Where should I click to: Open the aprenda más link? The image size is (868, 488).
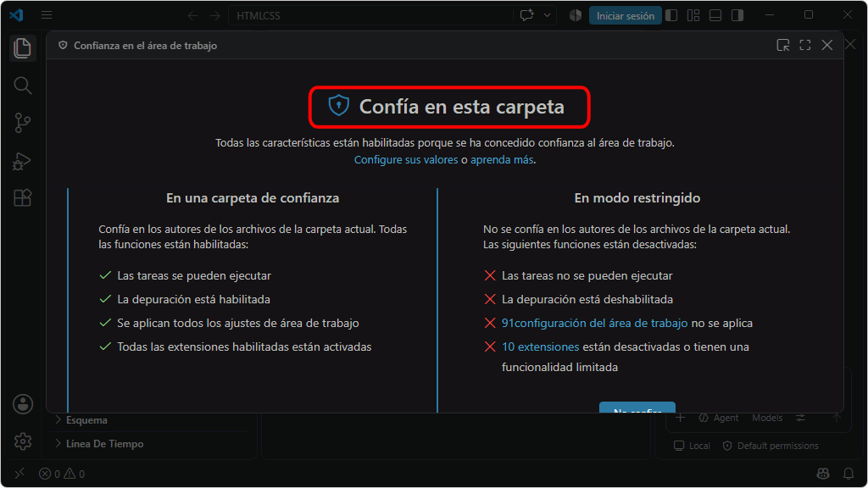point(502,160)
